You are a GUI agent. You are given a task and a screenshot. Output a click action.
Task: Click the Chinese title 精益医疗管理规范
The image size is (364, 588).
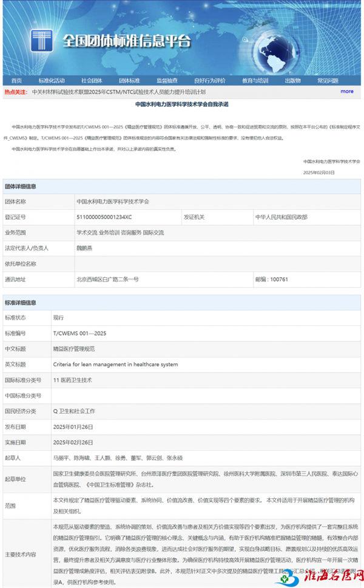(x=74, y=349)
